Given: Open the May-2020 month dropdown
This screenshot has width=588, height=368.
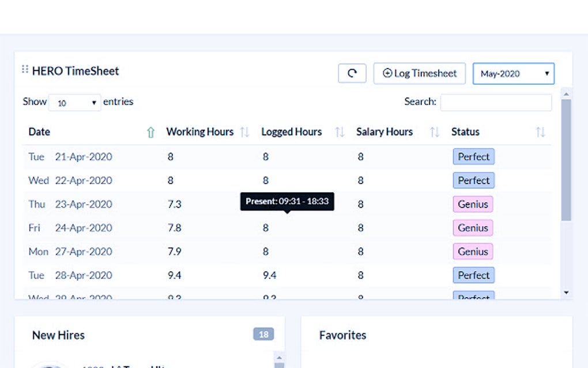Looking at the screenshot, I should coord(513,74).
